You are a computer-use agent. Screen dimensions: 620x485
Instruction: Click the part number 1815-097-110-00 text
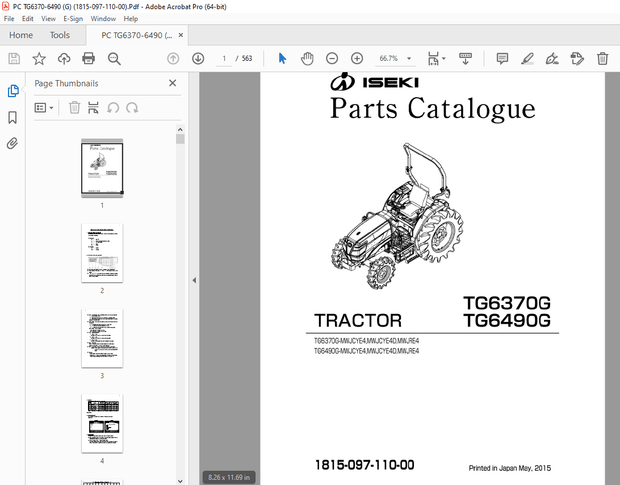tap(365, 465)
